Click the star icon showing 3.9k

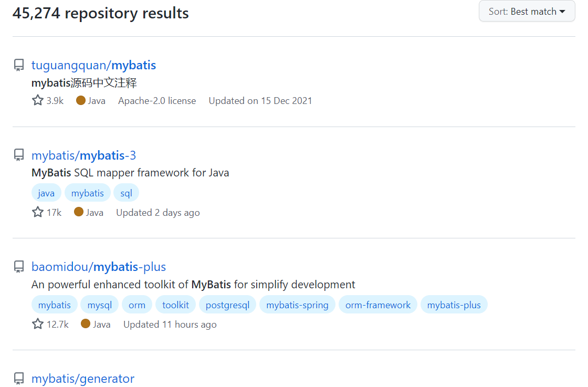point(38,100)
